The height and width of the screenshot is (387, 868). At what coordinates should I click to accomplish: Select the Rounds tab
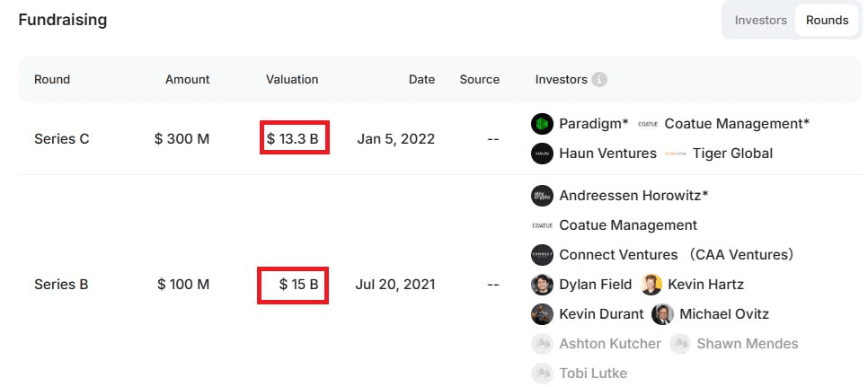[x=827, y=20]
